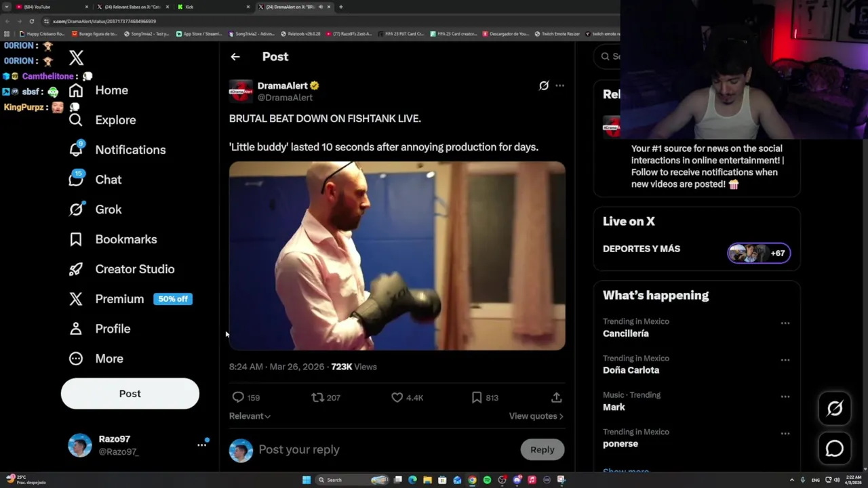Open the Explore page
This screenshot has width=868, height=488.
click(x=102, y=120)
